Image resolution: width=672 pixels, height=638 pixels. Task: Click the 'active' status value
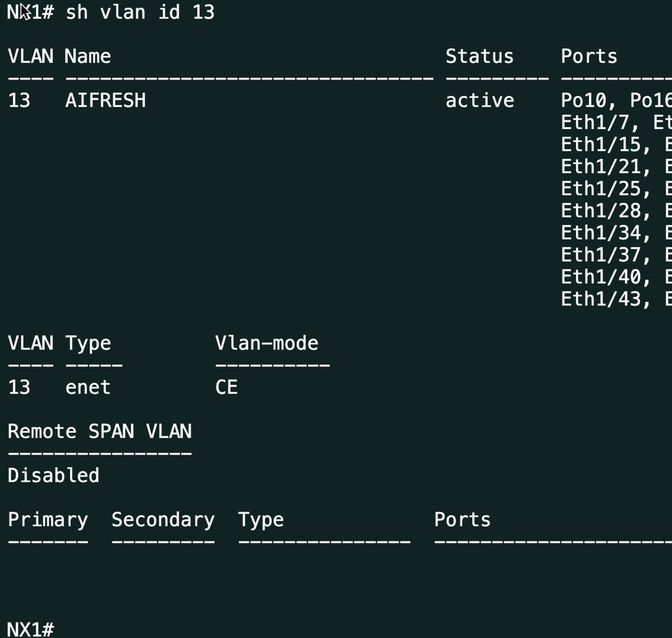click(x=479, y=100)
